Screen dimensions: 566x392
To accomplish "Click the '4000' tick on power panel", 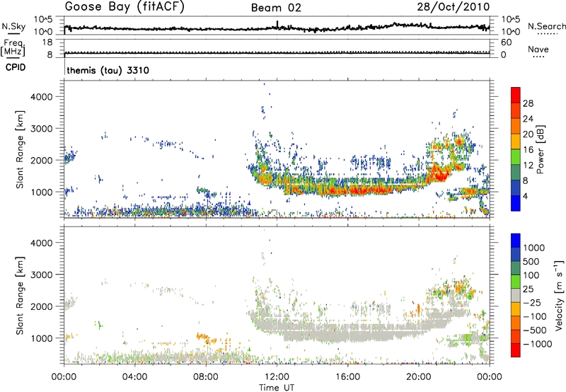I will 42,97.
